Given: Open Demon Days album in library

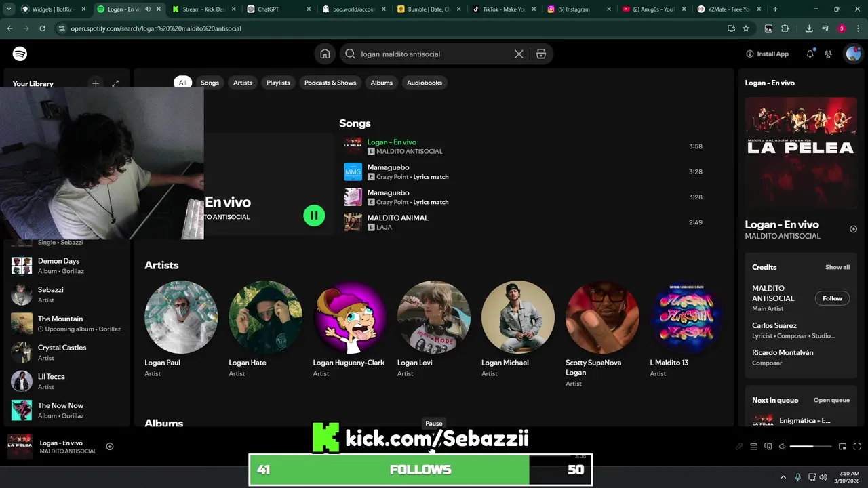Looking at the screenshot, I should click(66, 266).
